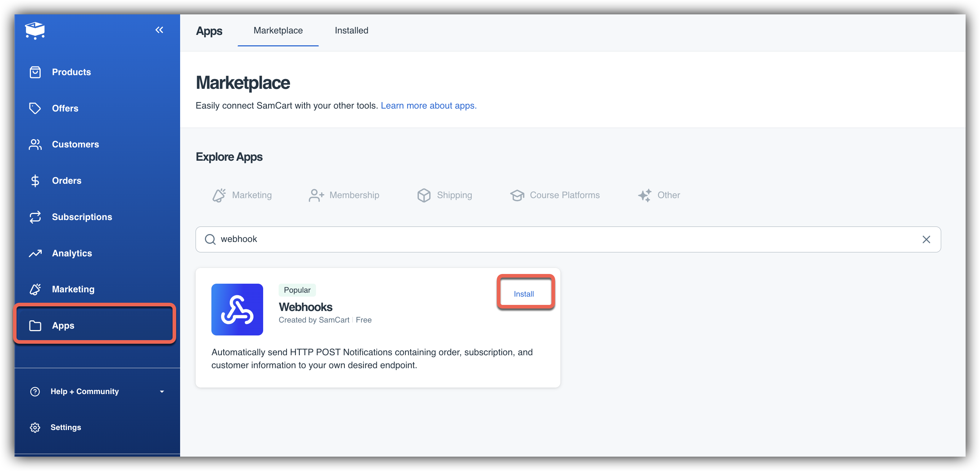Open Settings via gear icon
Image resolution: width=980 pixels, height=471 pixels.
tap(35, 427)
